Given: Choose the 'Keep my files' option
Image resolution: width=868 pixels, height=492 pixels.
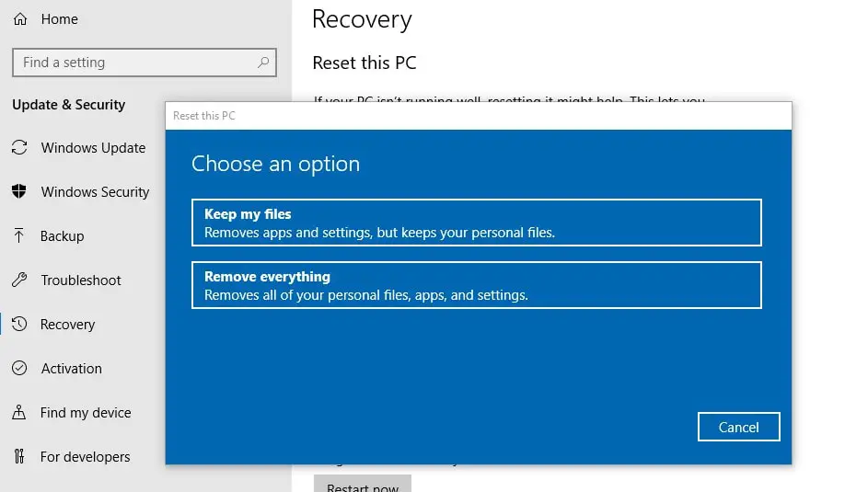Looking at the screenshot, I should click(x=476, y=223).
